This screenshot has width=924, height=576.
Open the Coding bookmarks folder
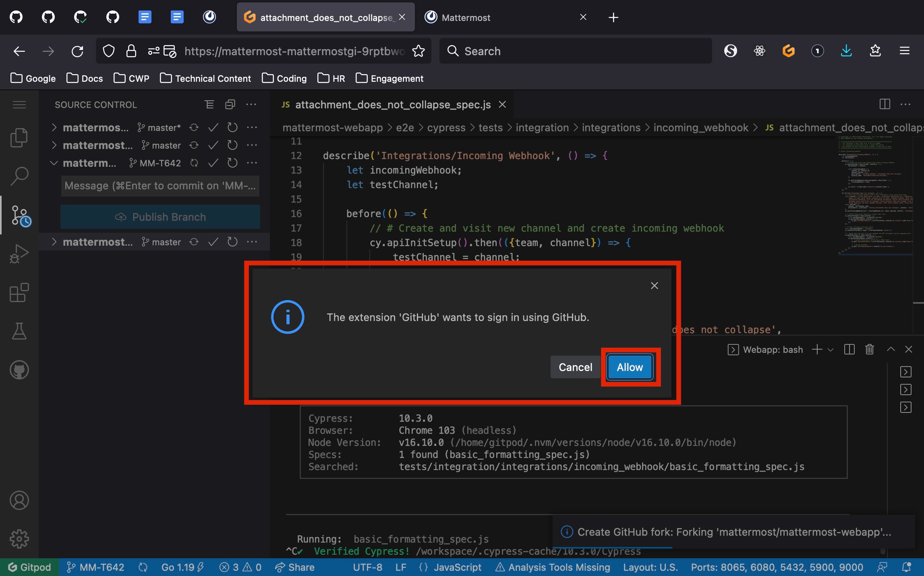284,78
